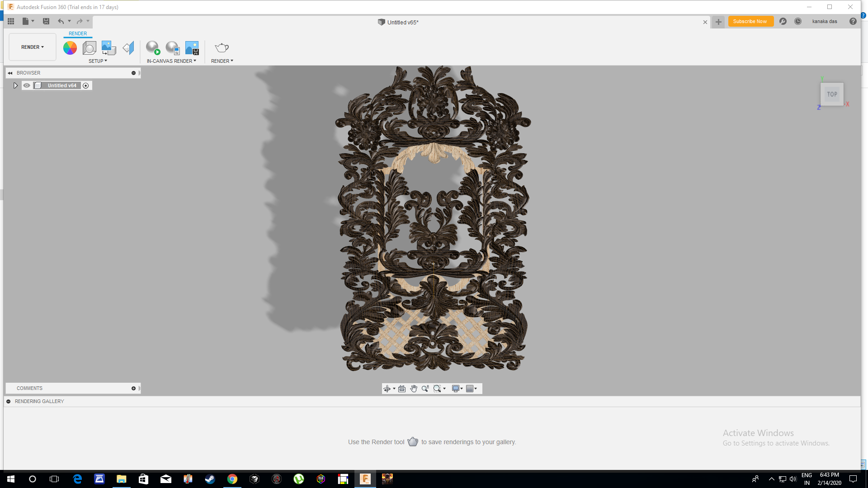The height and width of the screenshot is (488, 868).
Task: Open Texture Map Controls
Action: 108,47
